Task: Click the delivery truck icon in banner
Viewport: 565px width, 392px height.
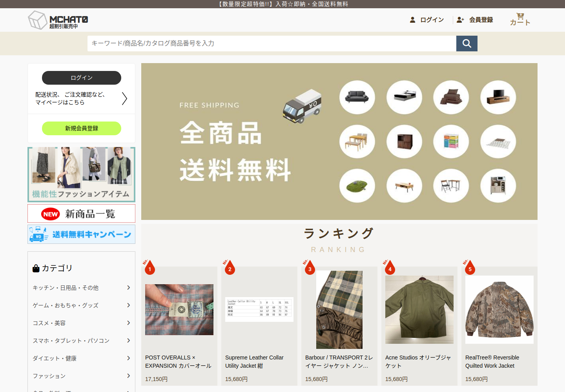Action: (x=302, y=106)
